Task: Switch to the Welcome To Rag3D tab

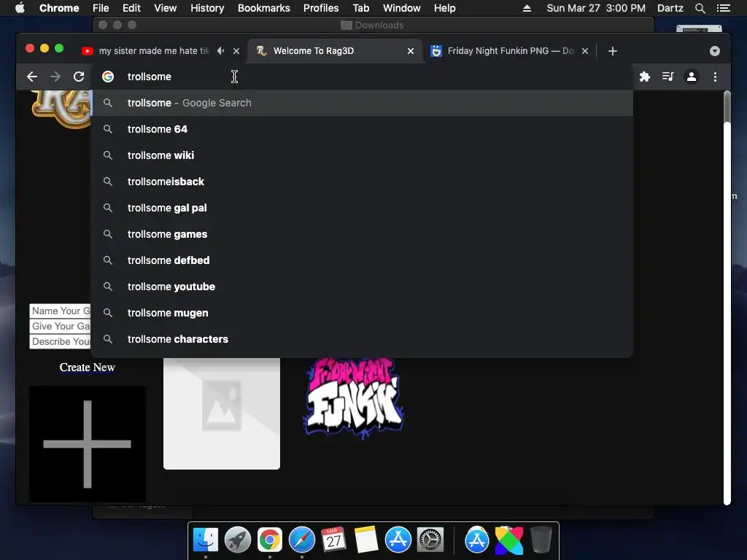Action: [333, 51]
